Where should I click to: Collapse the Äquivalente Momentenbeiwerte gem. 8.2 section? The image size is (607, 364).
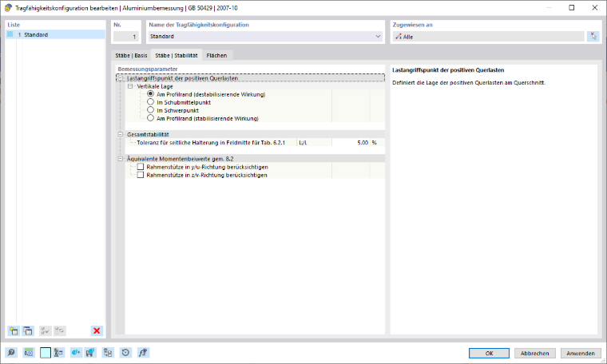(x=121, y=159)
